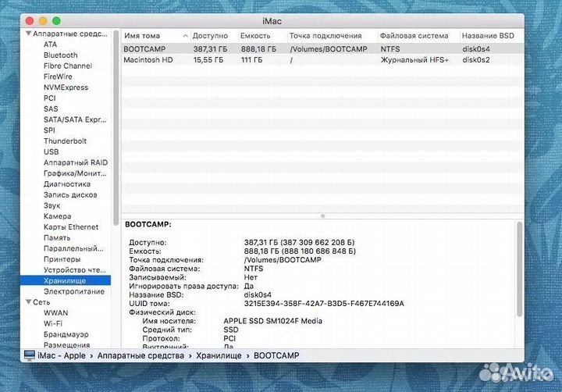Image resolution: width=562 pixels, height=392 pixels.
Task: Open the FireWire entry
Action: tap(58, 77)
